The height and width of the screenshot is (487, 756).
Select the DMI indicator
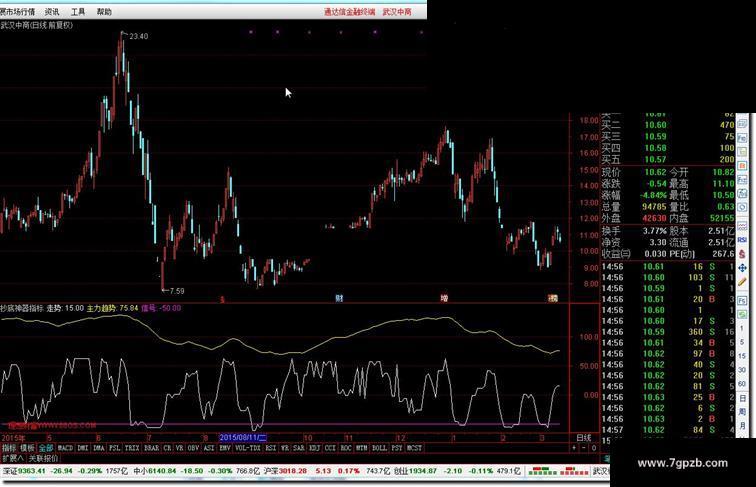pyautogui.click(x=83, y=448)
